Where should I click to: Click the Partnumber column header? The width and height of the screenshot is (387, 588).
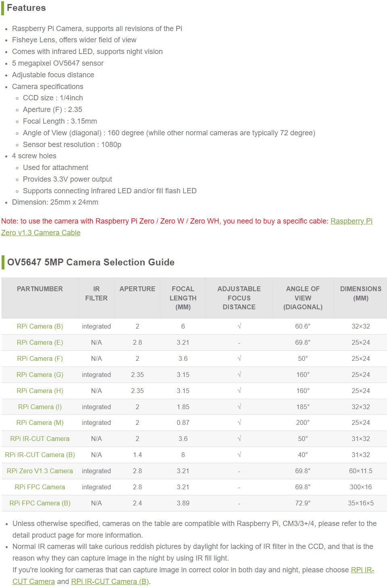coord(40,289)
